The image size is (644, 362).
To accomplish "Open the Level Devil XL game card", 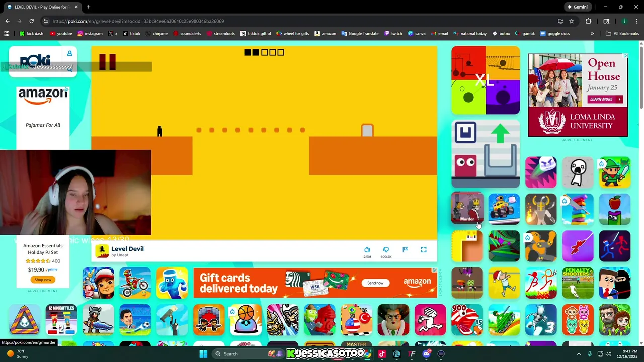I will click(x=486, y=80).
